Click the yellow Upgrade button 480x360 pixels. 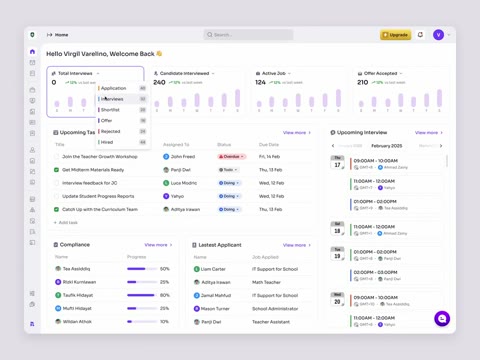(395, 35)
